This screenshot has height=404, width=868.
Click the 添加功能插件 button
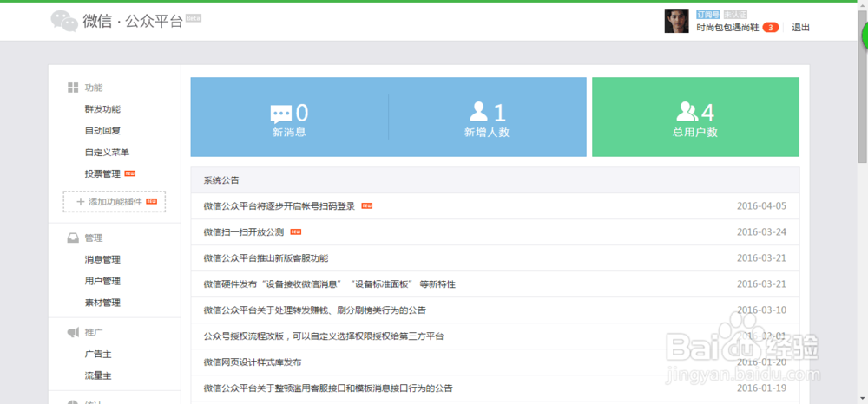click(114, 202)
